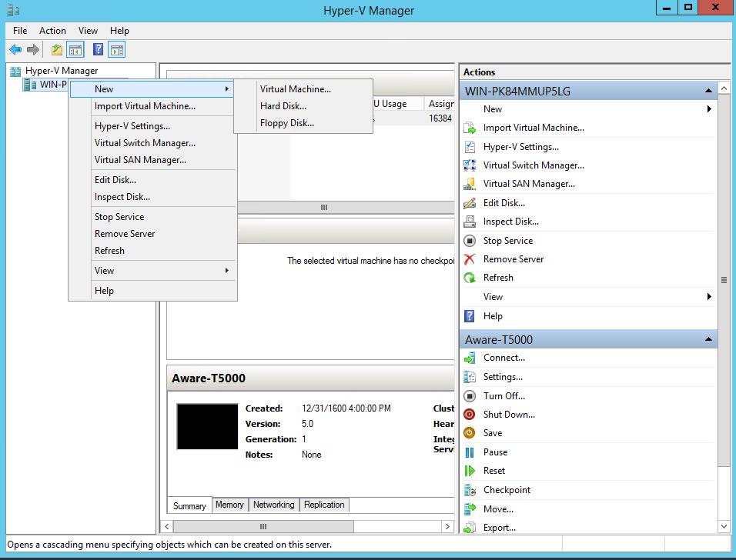This screenshot has height=560, width=736.
Task: Click the Connect icon under Aware-T5000
Action: [x=470, y=358]
